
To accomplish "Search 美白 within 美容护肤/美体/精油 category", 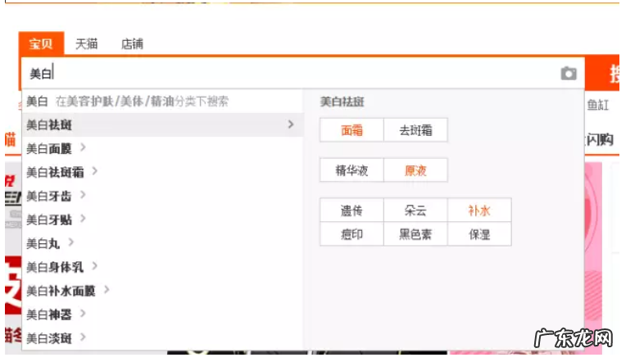I will 163,101.
